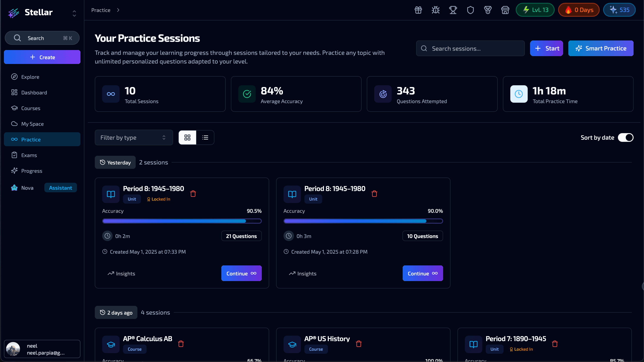Image resolution: width=644 pixels, height=362 pixels.
Task: Click the 90.0% accuracy progress bar
Action: tap(363, 221)
